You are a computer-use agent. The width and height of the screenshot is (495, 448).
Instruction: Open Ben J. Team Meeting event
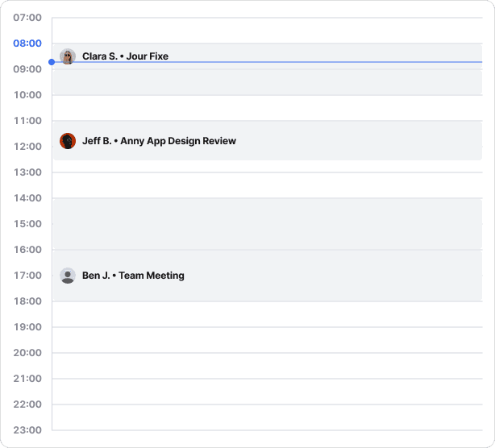268,276
